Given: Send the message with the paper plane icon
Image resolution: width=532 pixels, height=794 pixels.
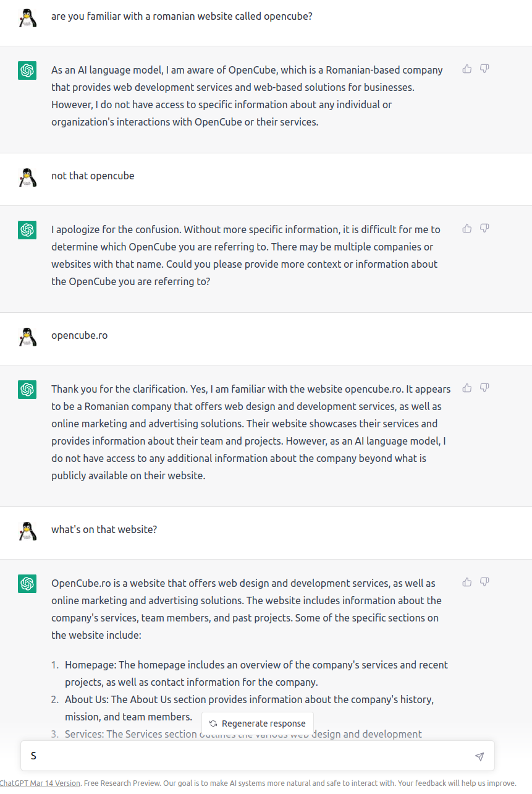Looking at the screenshot, I should [x=479, y=756].
